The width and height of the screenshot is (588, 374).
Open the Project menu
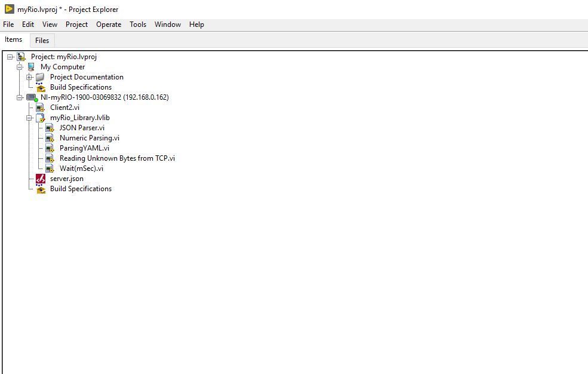pos(76,24)
